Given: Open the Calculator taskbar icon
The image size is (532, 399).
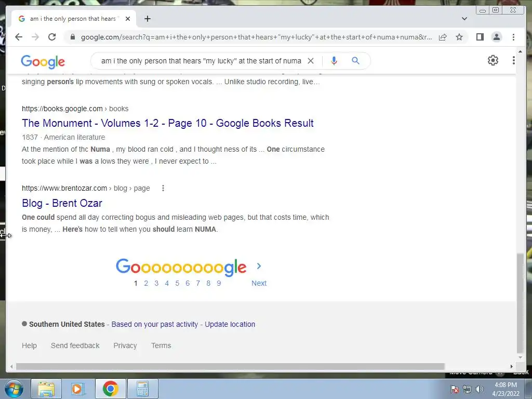Looking at the screenshot, I should (142, 389).
